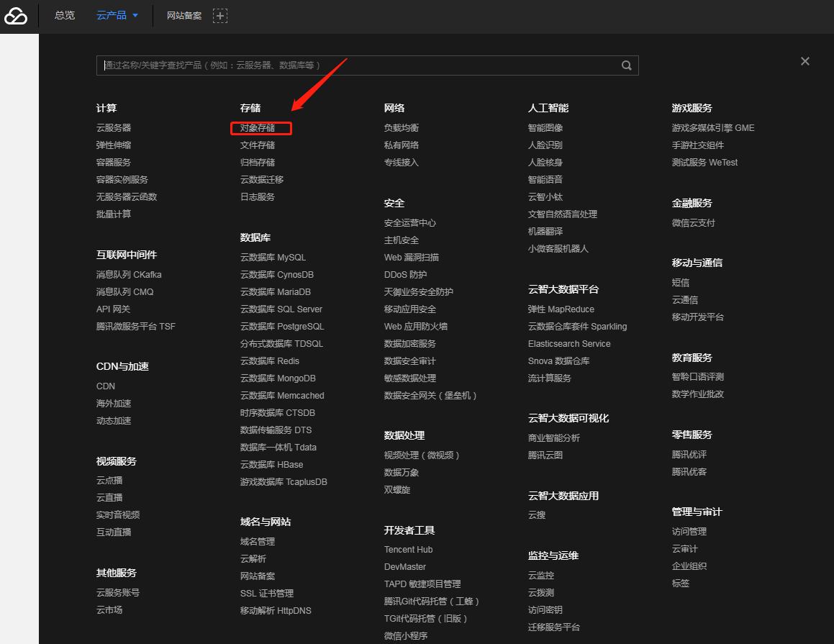
Task: Click the search magnifier icon
Action: pyautogui.click(x=627, y=65)
